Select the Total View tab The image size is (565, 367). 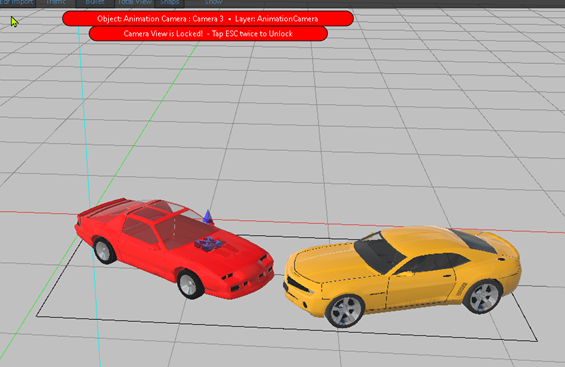[135, 3]
